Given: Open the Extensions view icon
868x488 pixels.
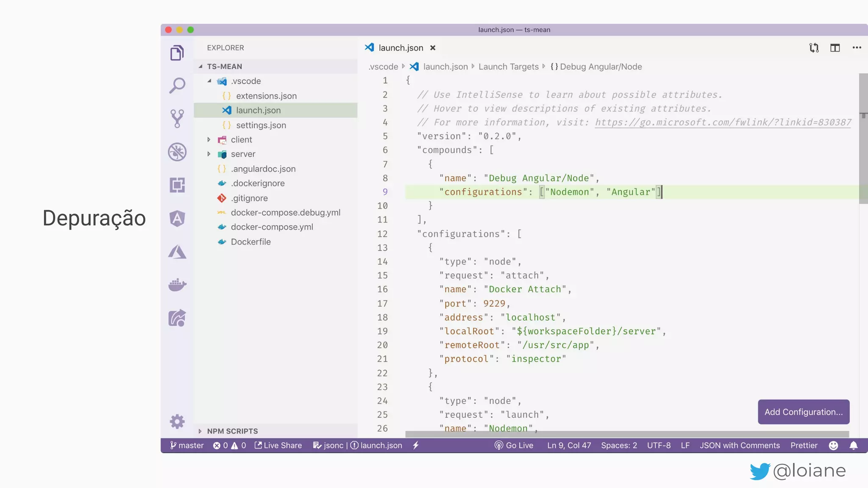Looking at the screenshot, I should (x=177, y=185).
